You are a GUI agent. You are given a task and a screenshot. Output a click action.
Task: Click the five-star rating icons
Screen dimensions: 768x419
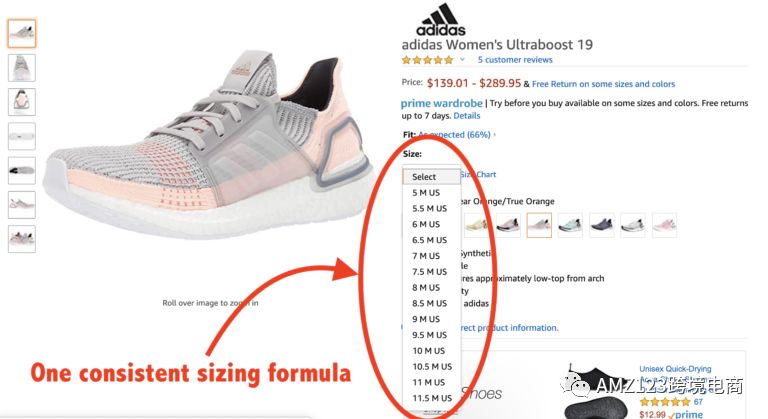pyautogui.click(x=428, y=60)
